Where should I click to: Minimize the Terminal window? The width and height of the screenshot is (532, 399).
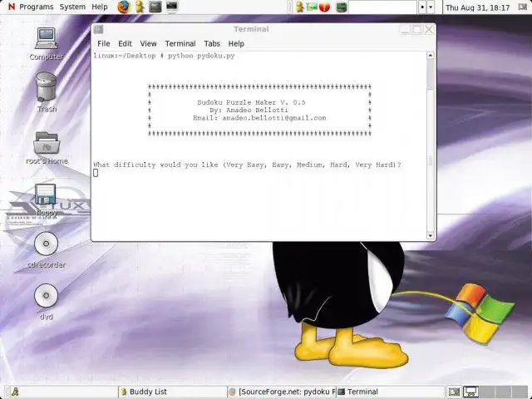point(405,30)
